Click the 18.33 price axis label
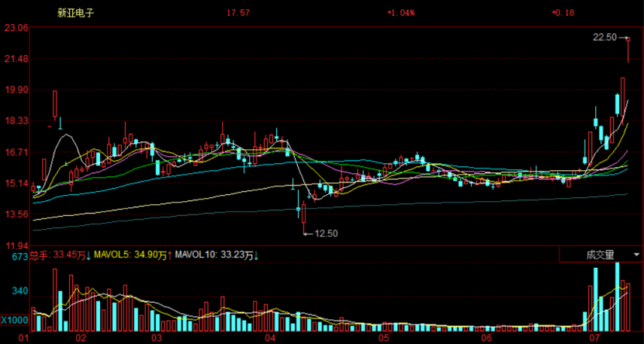 (16, 121)
